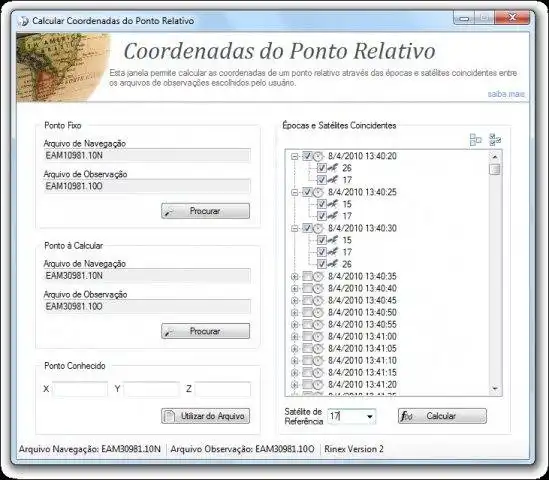The width and height of the screenshot is (549, 480).
Task: Click the 'Rinex Version 2' status text
Action: point(354,449)
